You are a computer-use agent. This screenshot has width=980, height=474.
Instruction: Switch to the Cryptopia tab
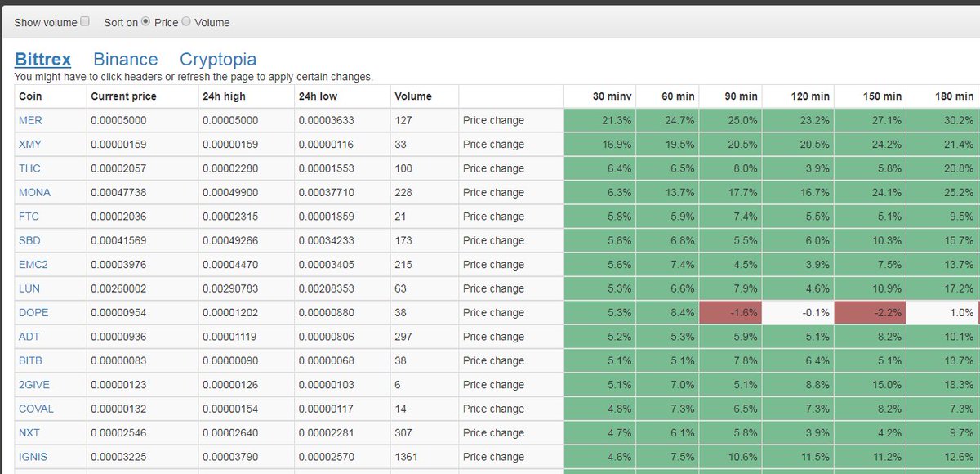point(218,59)
